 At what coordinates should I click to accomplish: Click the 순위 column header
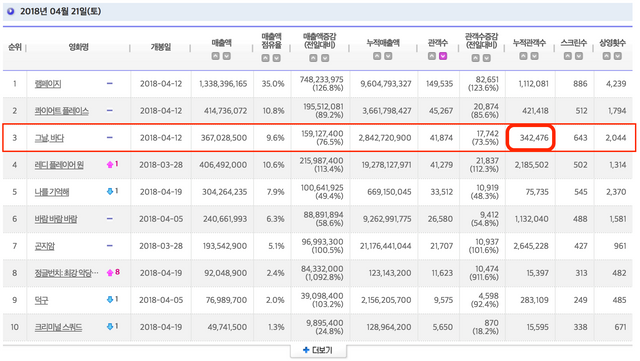[14, 47]
